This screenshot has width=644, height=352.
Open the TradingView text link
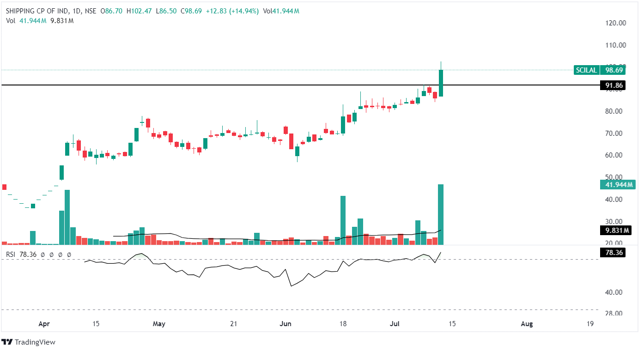pos(35,342)
